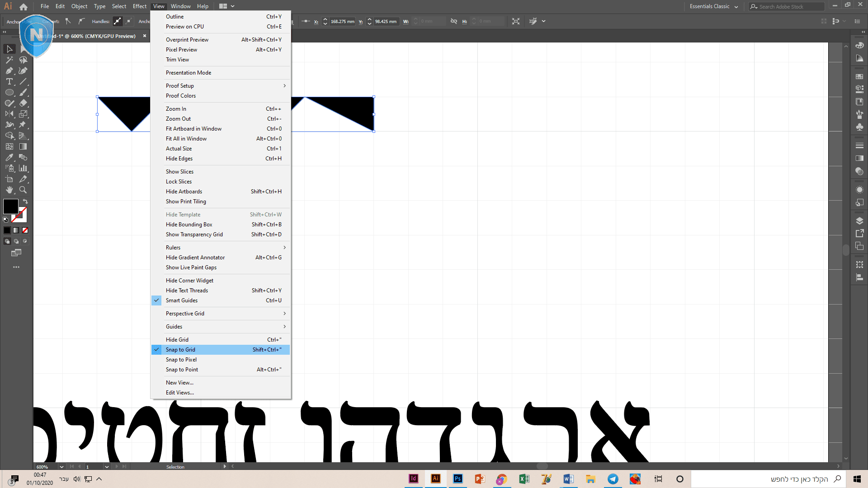Select the Hand tool
868x488 pixels.
(9, 190)
